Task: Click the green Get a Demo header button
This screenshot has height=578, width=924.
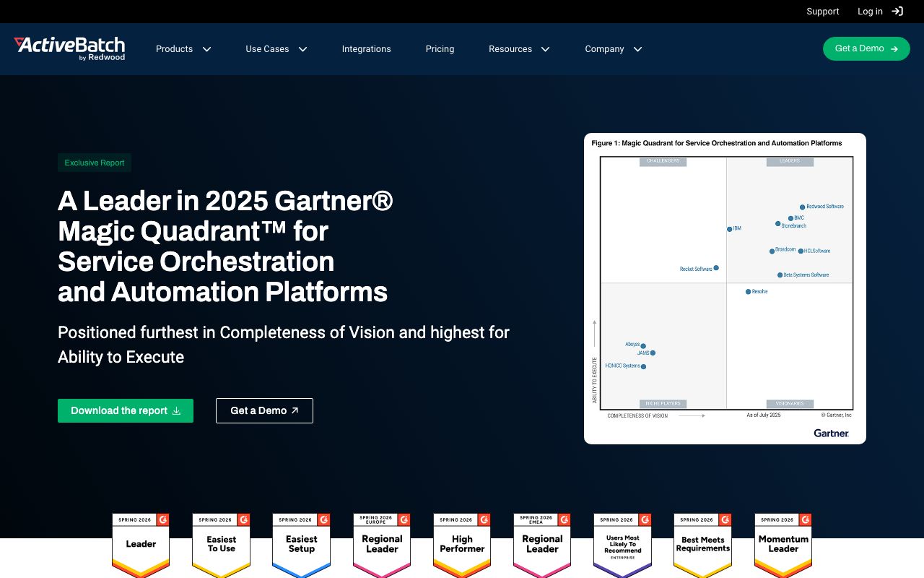Action: [866, 48]
